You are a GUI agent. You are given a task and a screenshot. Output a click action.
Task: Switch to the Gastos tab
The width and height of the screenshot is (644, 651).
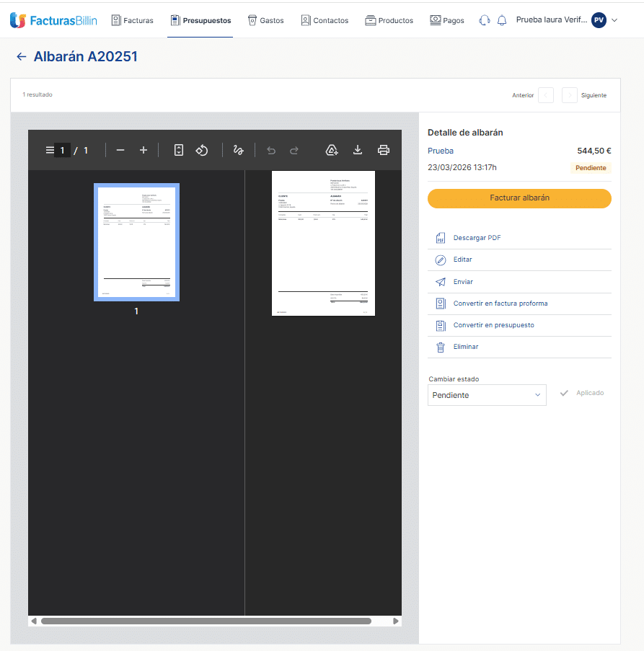click(265, 20)
